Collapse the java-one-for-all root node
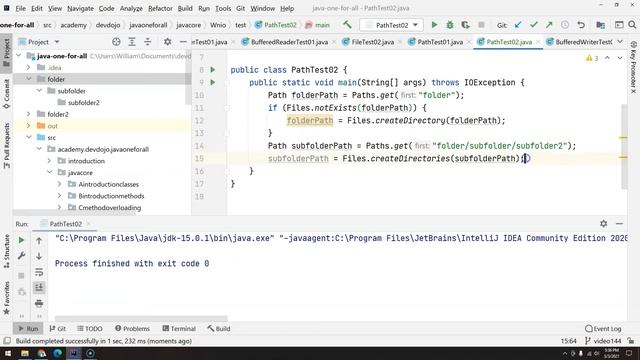This screenshot has width=640, height=360. [x=18, y=56]
